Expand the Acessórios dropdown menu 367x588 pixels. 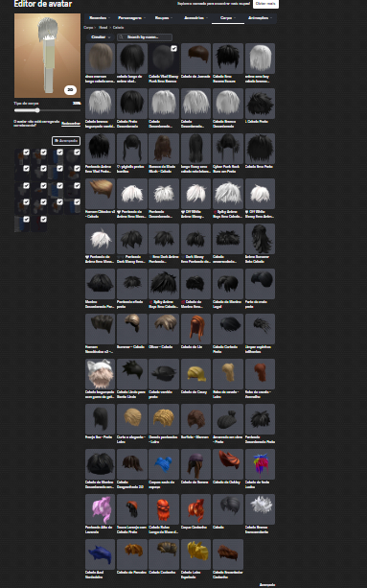click(x=195, y=18)
